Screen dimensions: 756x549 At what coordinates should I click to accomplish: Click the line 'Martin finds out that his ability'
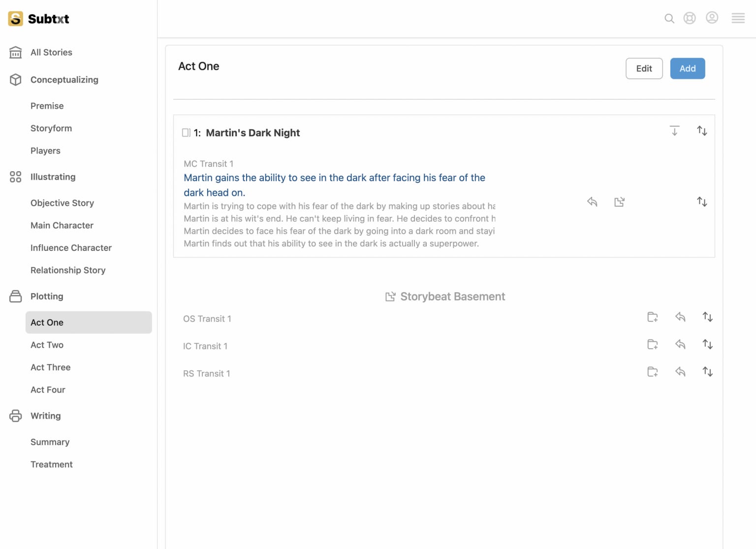[331, 244]
